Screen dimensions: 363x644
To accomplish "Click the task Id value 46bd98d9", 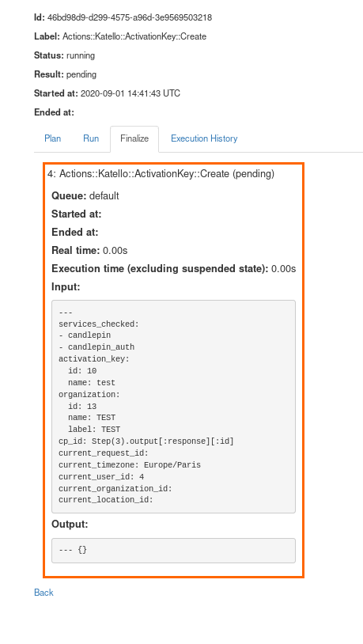I will point(130,17).
